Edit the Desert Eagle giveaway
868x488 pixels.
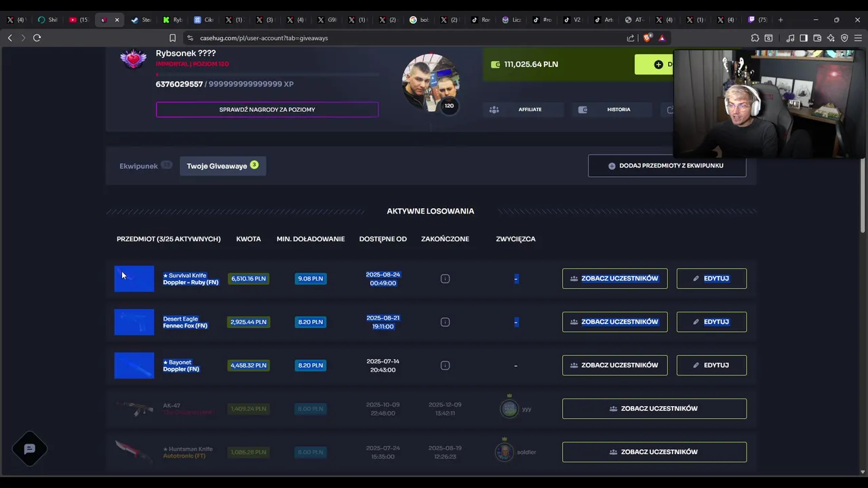pyautogui.click(x=711, y=322)
